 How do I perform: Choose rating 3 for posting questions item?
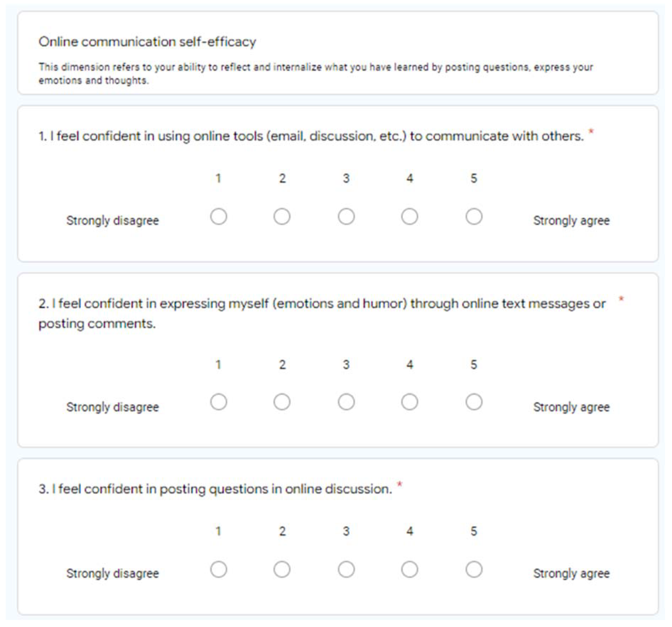pos(346,569)
